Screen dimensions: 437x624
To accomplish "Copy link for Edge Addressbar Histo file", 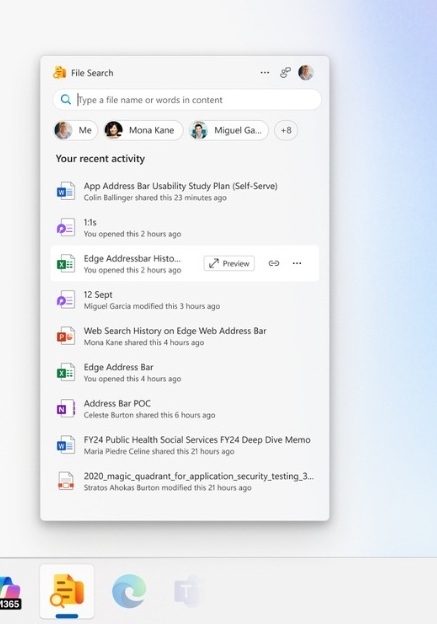I will tap(274, 263).
